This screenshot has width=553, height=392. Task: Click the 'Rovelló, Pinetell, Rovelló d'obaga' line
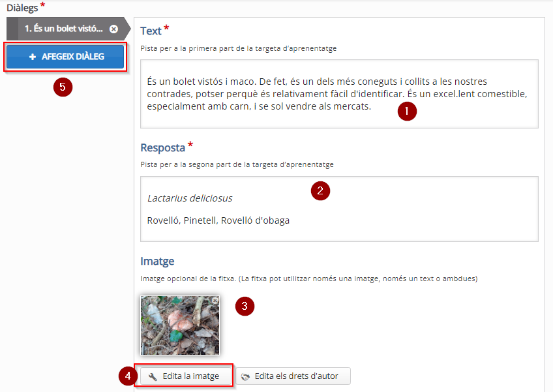[218, 220]
